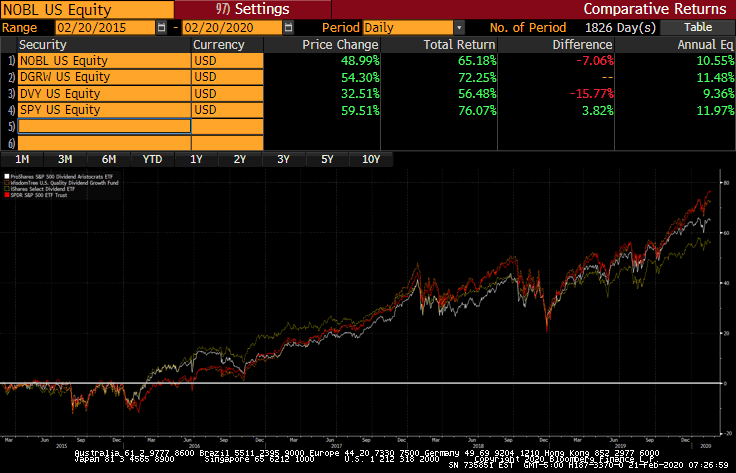
Task: Click SPY price change 59.51%
Action: (x=360, y=110)
